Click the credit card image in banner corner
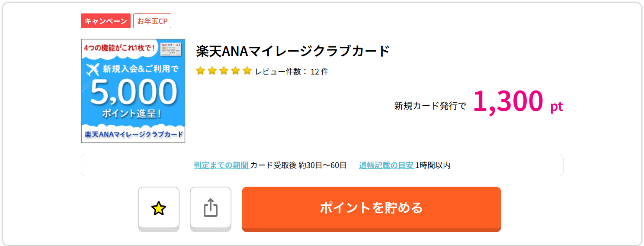This screenshot has height=246, width=644. tap(170, 49)
